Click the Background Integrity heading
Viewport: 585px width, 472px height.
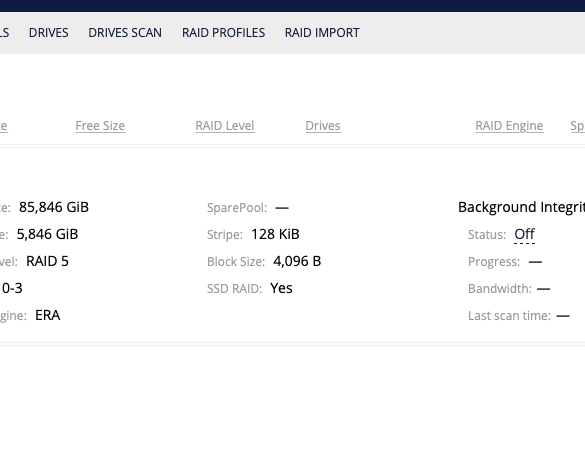tap(522, 207)
